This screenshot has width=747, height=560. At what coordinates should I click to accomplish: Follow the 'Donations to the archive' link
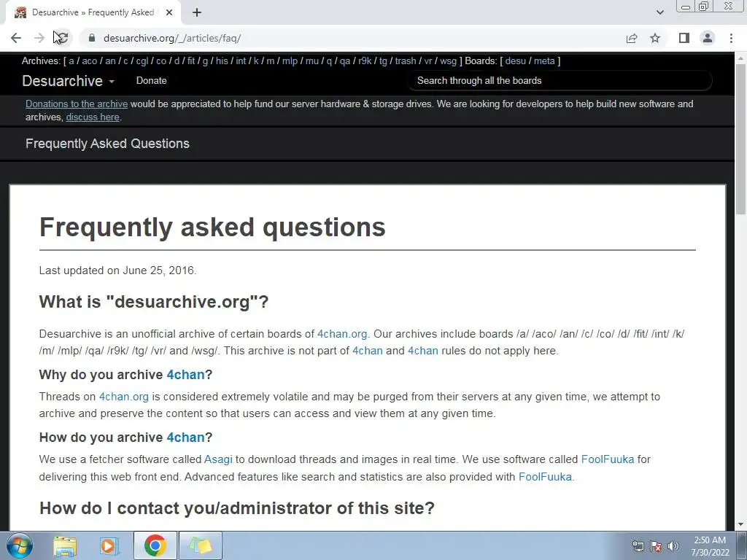tap(77, 104)
